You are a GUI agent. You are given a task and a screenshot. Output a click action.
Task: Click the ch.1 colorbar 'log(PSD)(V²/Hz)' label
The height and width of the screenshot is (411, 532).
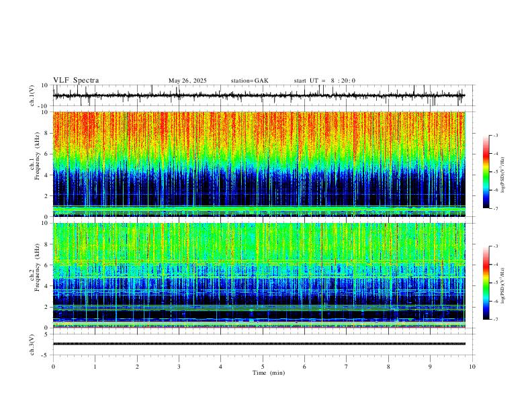click(503, 175)
